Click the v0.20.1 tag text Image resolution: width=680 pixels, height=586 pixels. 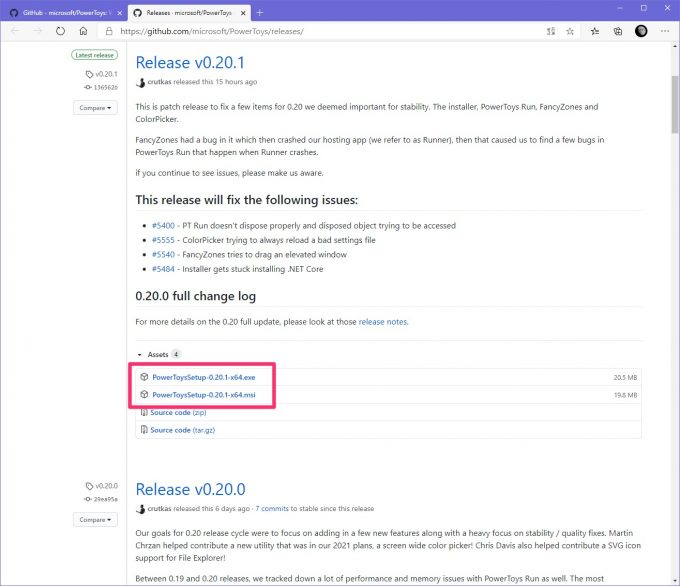(107, 74)
